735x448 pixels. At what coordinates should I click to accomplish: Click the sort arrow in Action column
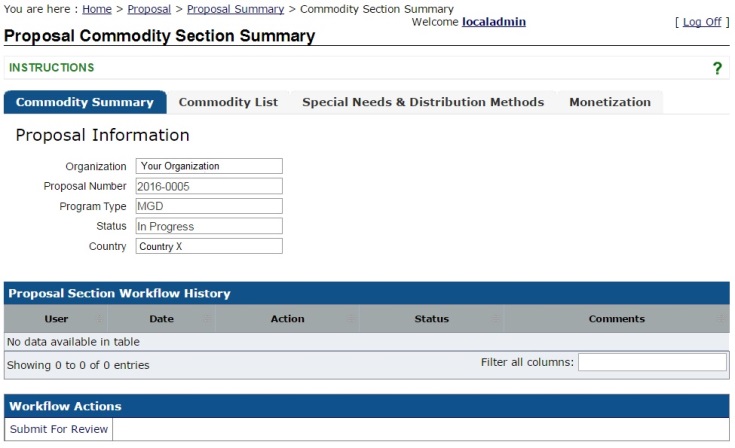(x=351, y=319)
